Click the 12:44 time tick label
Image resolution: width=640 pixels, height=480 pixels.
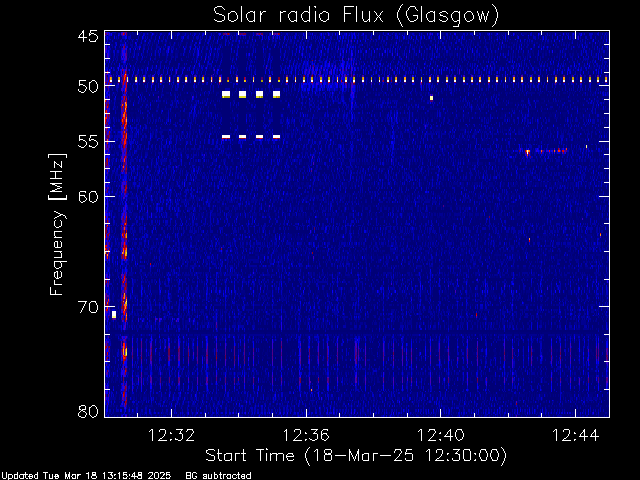[576, 435]
